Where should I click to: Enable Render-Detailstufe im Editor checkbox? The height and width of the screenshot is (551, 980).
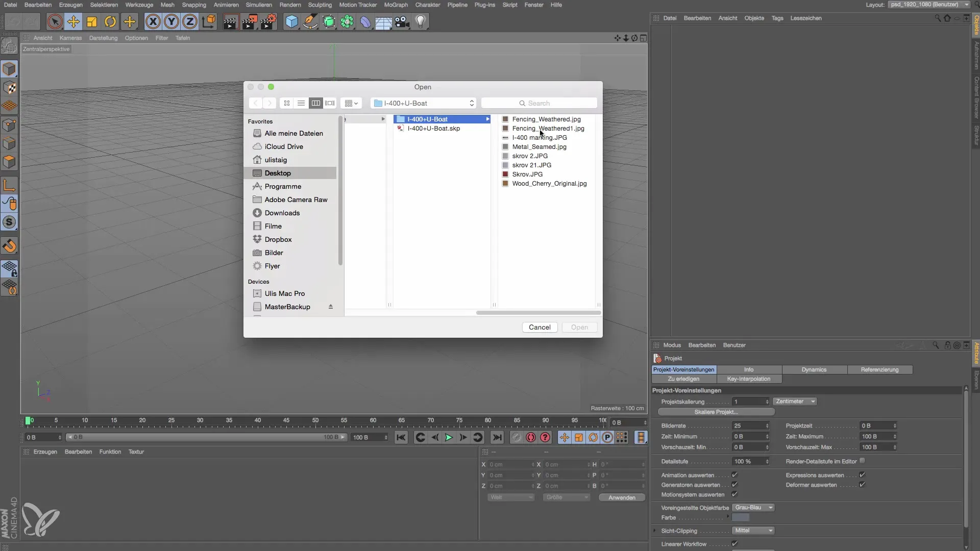click(862, 461)
